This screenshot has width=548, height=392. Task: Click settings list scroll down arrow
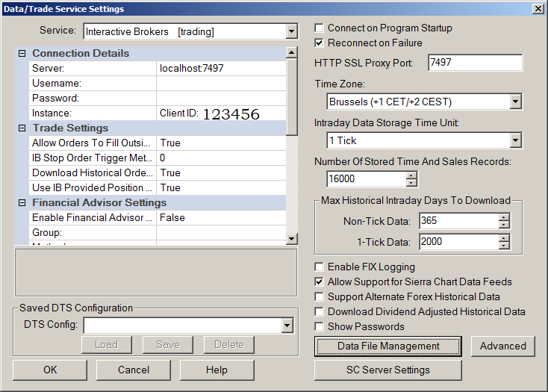tap(291, 239)
